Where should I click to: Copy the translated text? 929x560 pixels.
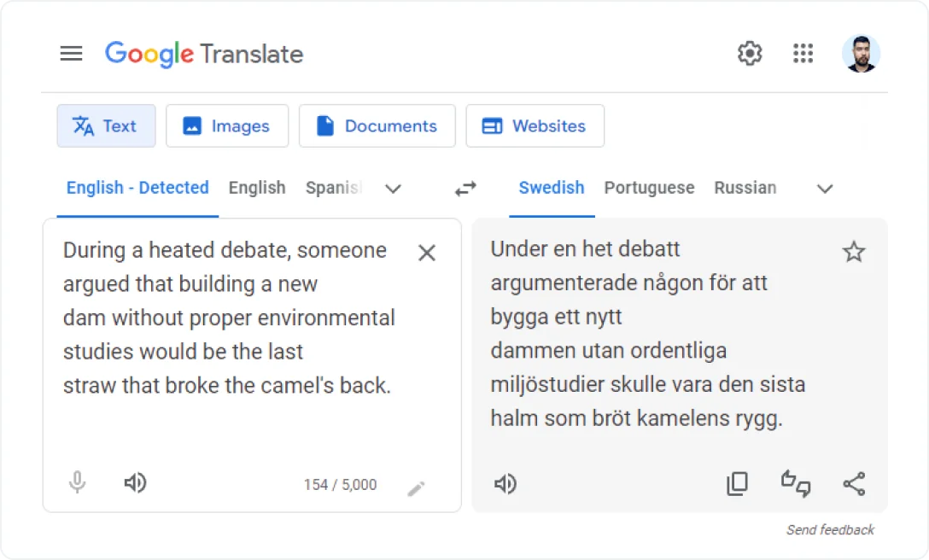pyautogui.click(x=737, y=483)
